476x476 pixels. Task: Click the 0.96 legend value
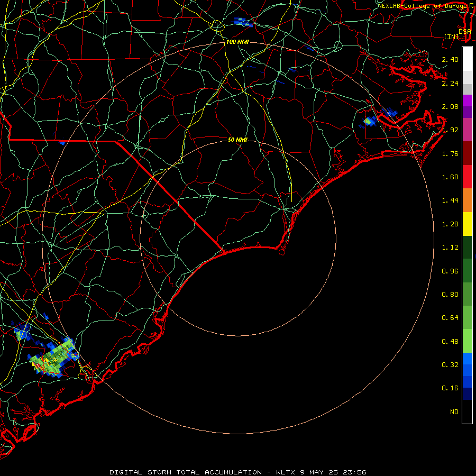[450, 271]
